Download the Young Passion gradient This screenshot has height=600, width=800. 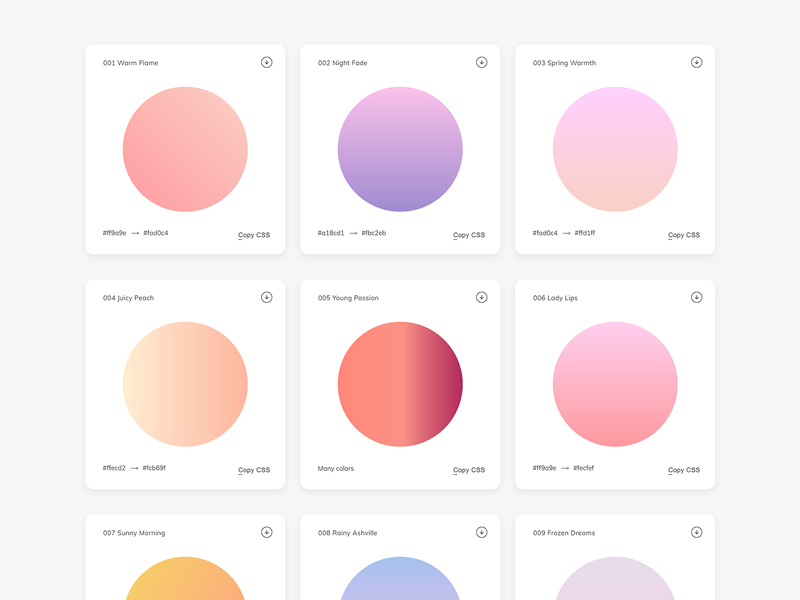click(x=481, y=296)
